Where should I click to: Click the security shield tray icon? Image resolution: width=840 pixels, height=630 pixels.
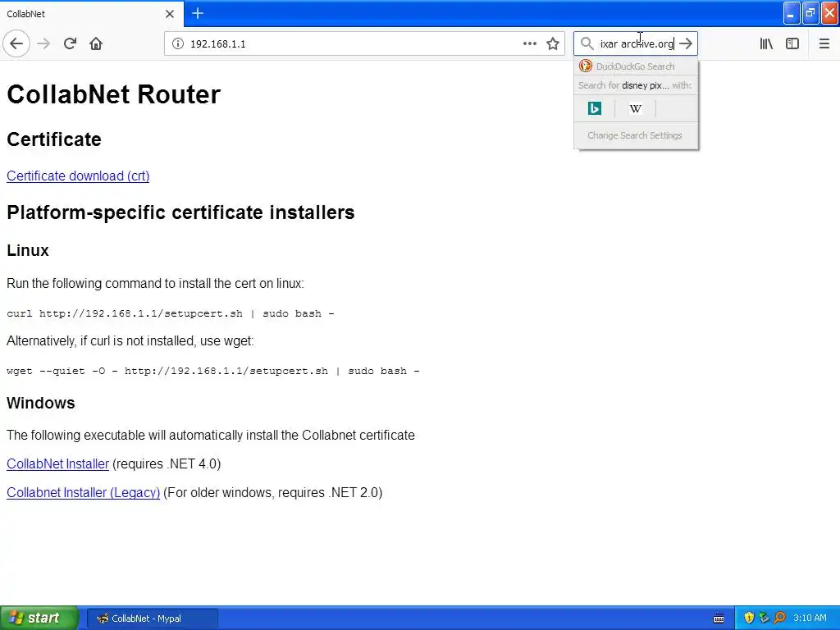(x=749, y=618)
